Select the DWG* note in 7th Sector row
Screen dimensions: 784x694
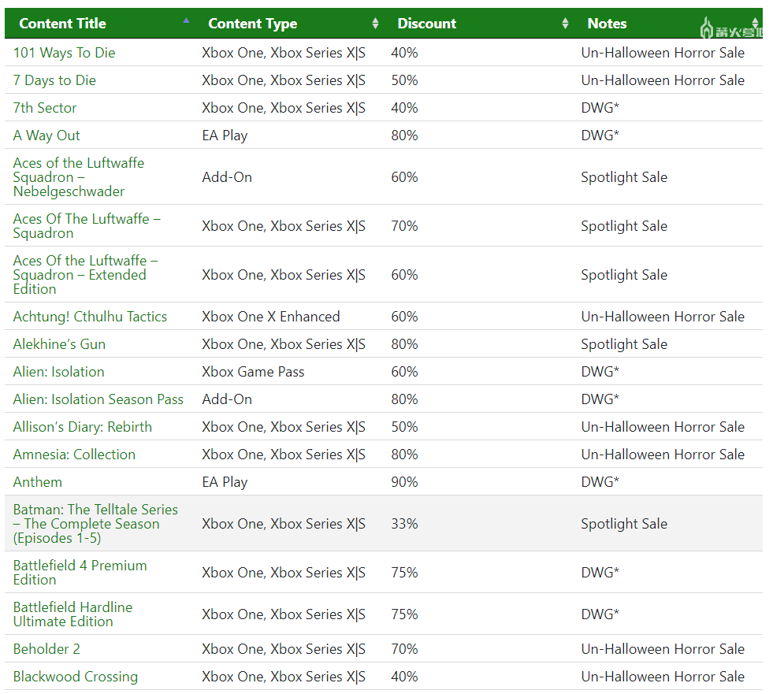coord(600,107)
